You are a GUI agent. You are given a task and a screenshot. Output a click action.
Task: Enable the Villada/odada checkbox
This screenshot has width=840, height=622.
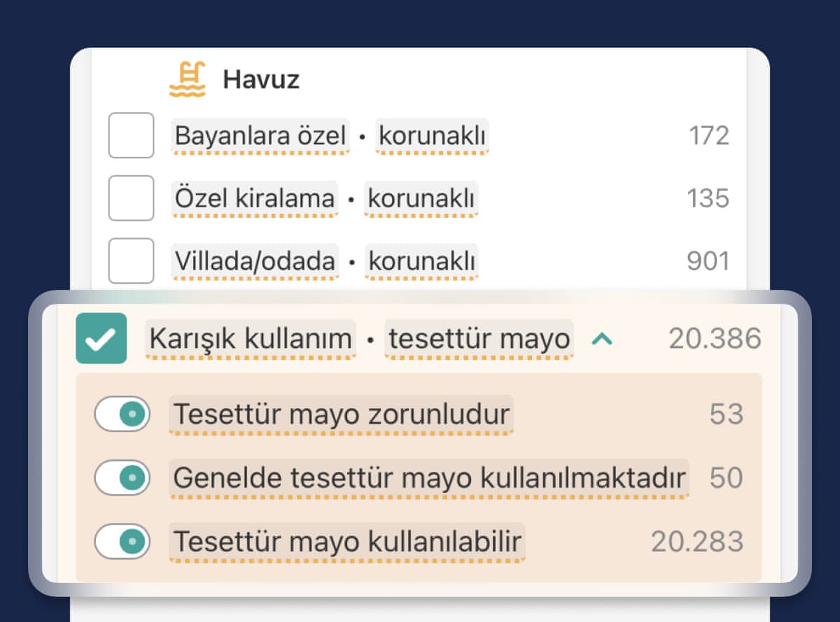coord(131,261)
